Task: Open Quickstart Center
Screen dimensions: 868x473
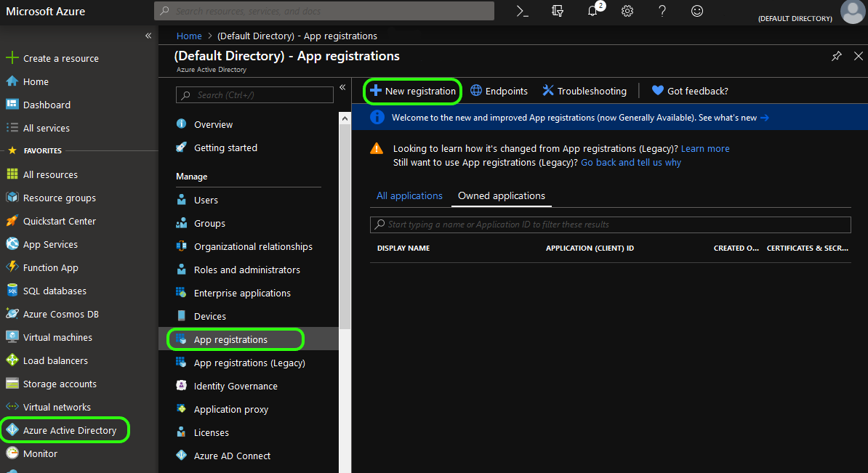Action: coord(51,221)
